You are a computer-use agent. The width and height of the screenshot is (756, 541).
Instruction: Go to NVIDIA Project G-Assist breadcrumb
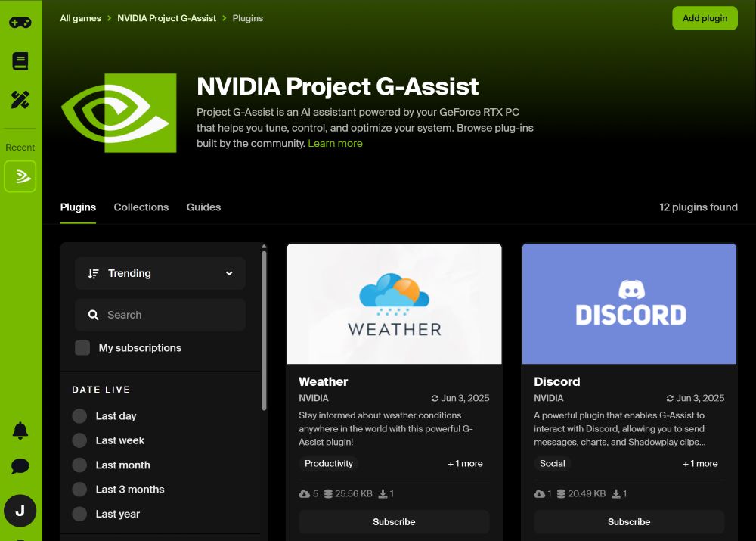click(167, 18)
